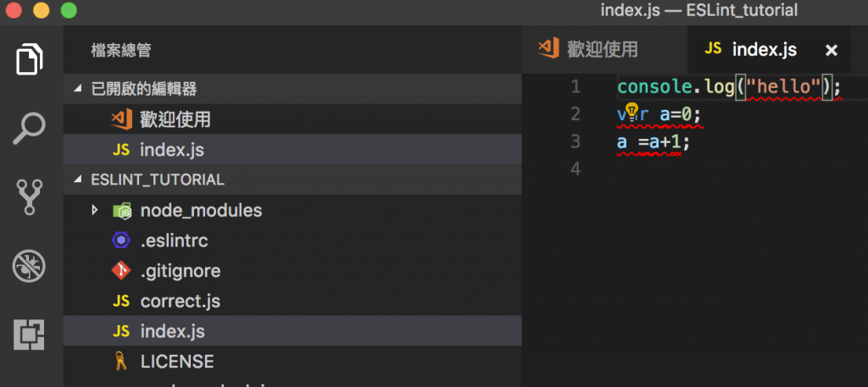This screenshot has width=868, height=387.
Task: Click the LICENSE ribbon file icon
Action: pos(120,362)
